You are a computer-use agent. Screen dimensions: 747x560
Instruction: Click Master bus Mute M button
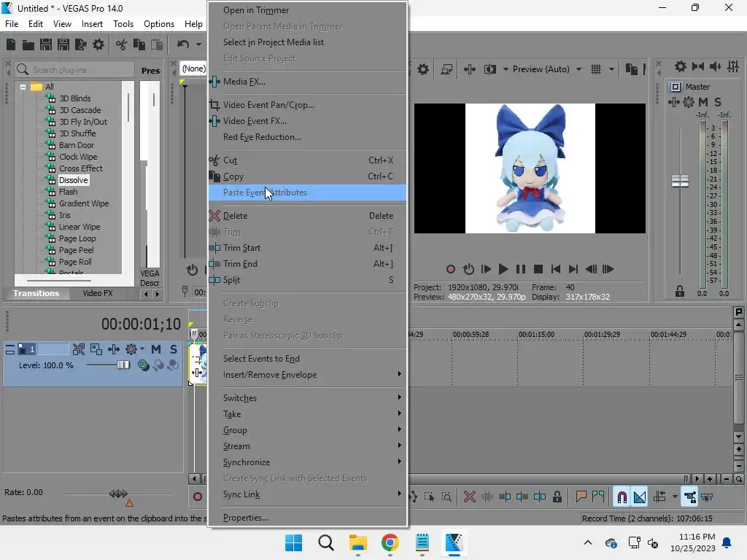pos(703,102)
